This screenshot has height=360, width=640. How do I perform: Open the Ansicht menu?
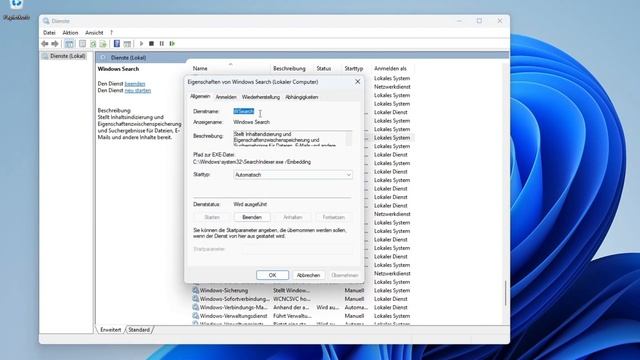pos(94,33)
